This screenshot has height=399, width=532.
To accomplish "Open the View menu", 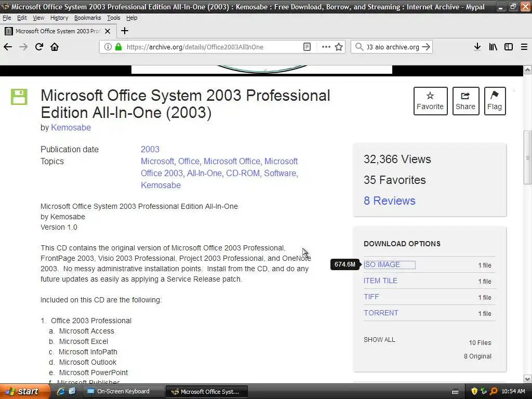I will pos(38,18).
